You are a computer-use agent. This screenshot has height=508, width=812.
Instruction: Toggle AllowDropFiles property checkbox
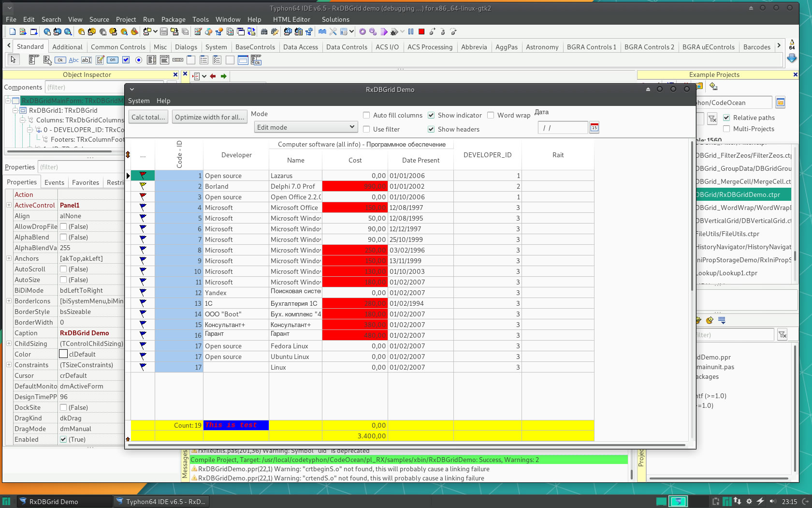click(x=63, y=226)
